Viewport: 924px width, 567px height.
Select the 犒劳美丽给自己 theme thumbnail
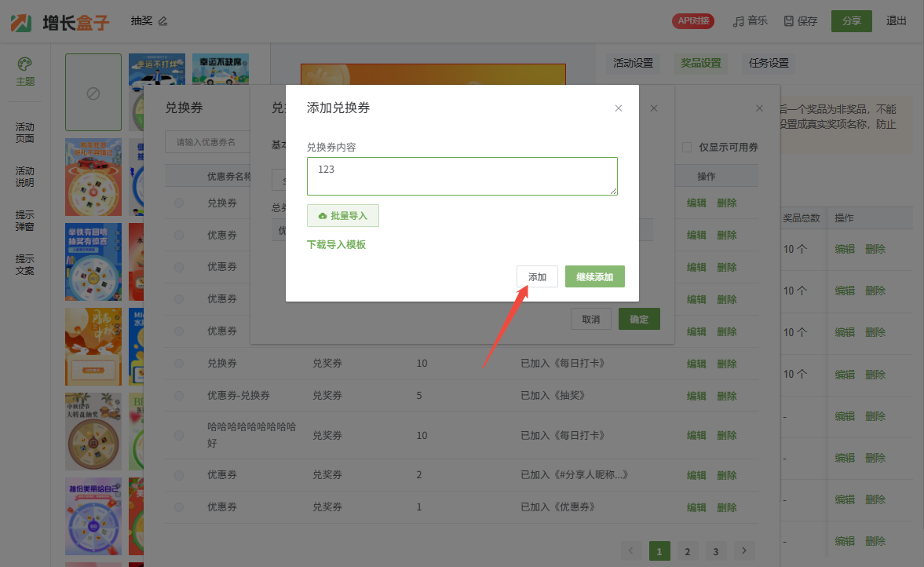pyautogui.click(x=93, y=516)
